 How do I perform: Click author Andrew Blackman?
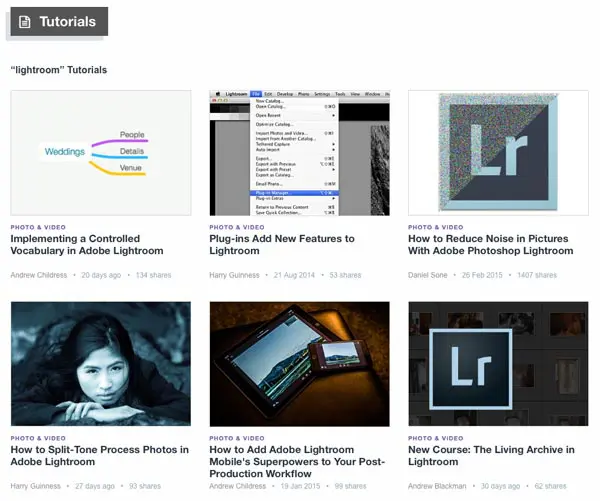coord(437,486)
